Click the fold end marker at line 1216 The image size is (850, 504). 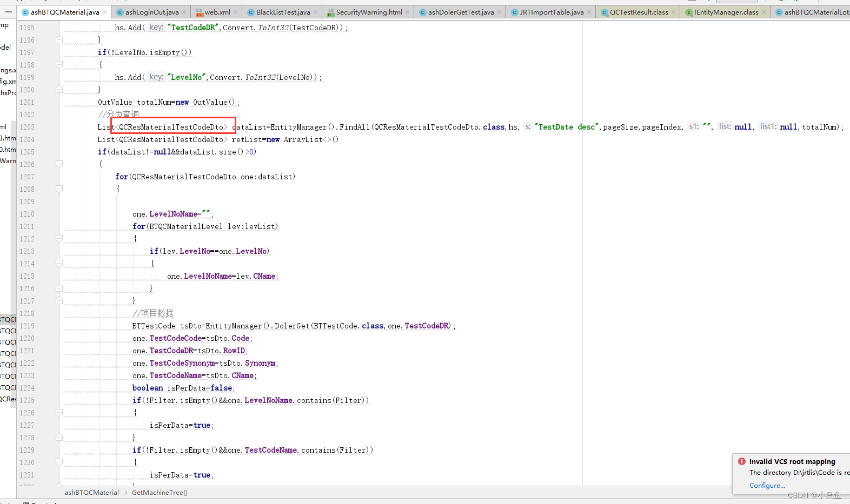pyautogui.click(x=59, y=288)
